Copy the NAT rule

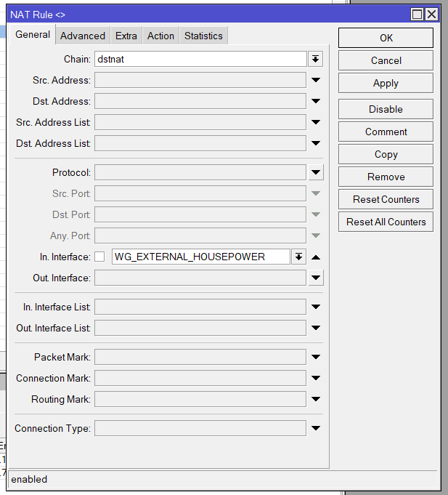tap(386, 154)
